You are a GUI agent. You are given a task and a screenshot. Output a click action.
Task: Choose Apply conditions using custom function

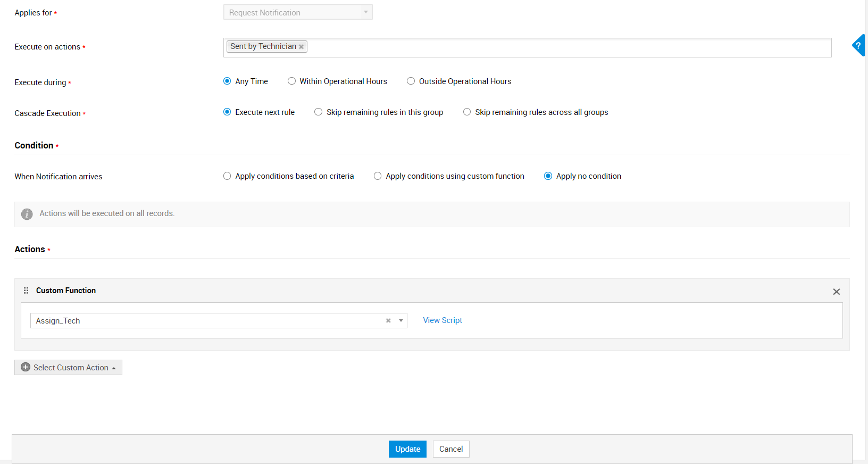[378, 176]
